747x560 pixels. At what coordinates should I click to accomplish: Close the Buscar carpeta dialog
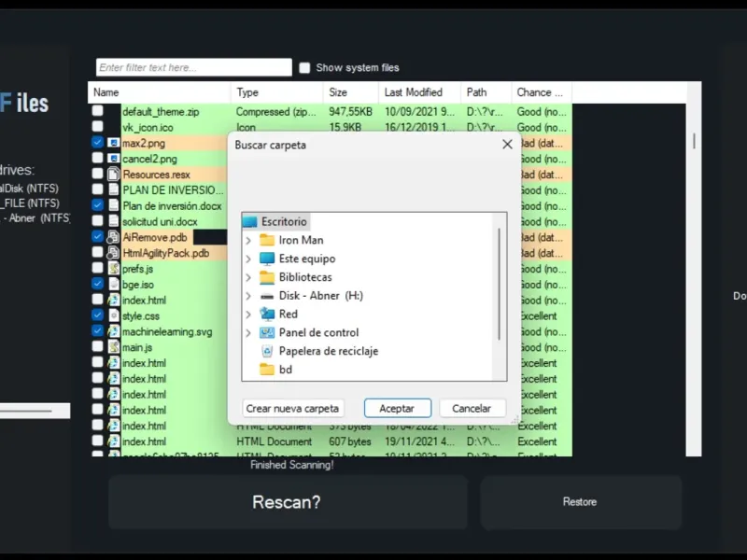507,145
